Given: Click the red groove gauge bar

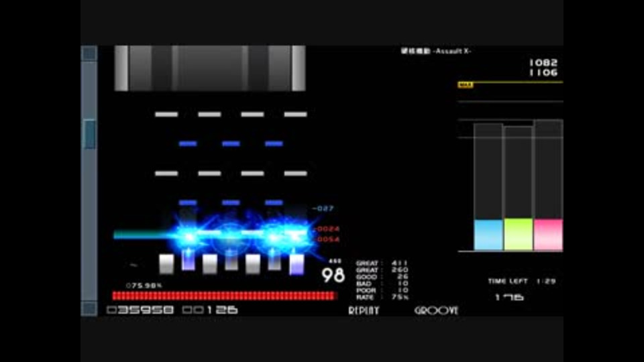Looking at the screenshot, I should coord(224,296).
